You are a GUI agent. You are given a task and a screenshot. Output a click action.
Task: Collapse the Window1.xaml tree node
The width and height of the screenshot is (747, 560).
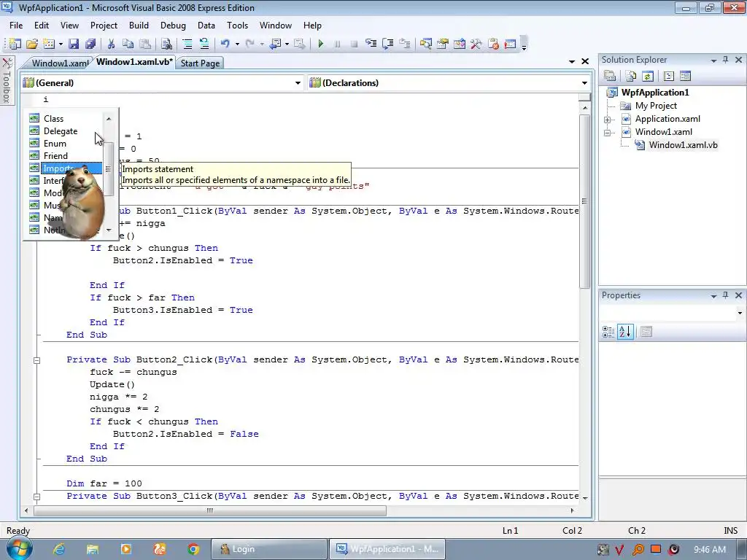point(608,133)
